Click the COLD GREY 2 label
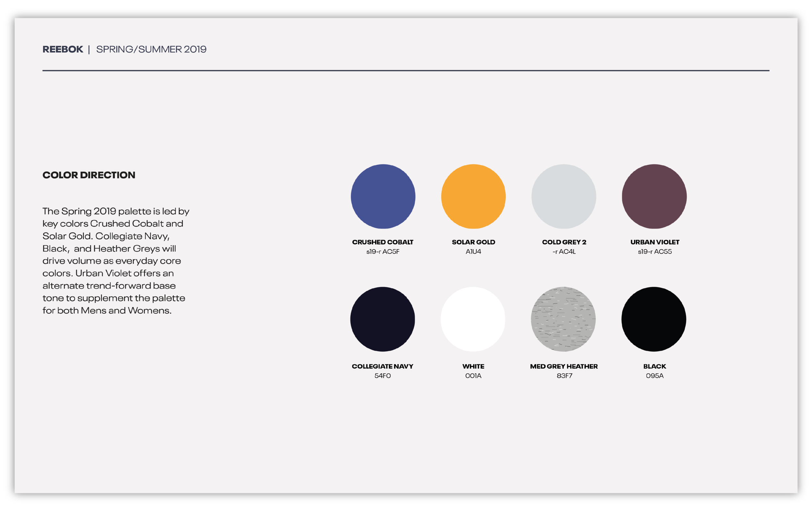 [564, 242]
